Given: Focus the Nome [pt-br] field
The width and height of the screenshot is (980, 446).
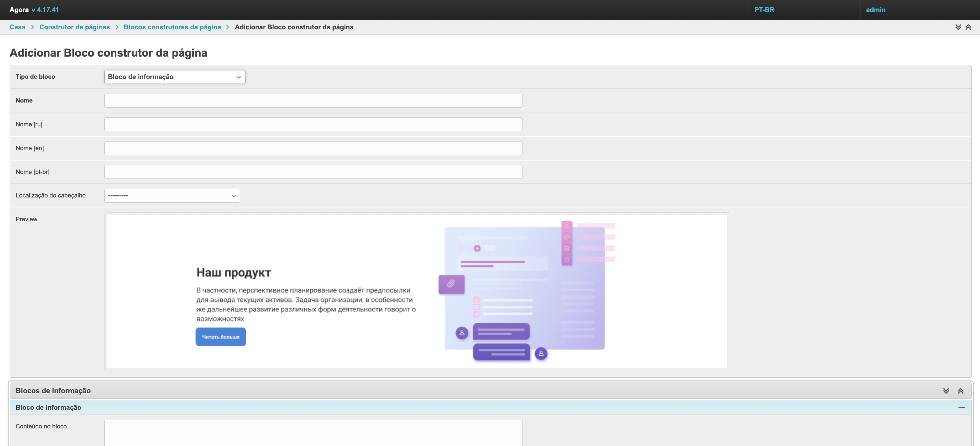Looking at the screenshot, I should [x=313, y=172].
